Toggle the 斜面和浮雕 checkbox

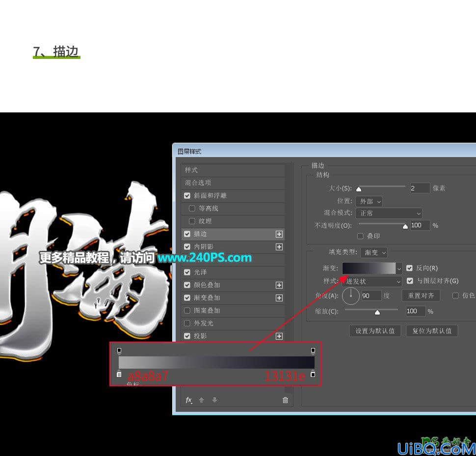tap(187, 195)
